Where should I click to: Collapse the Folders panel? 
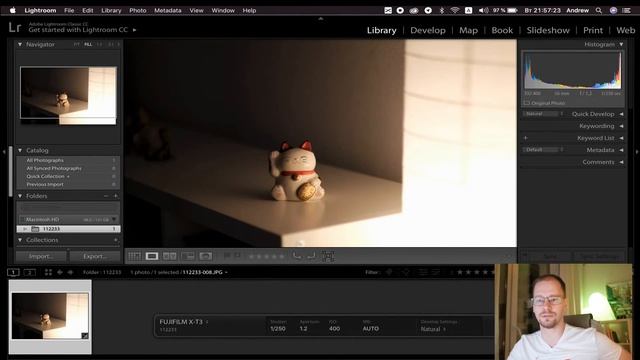[20, 196]
